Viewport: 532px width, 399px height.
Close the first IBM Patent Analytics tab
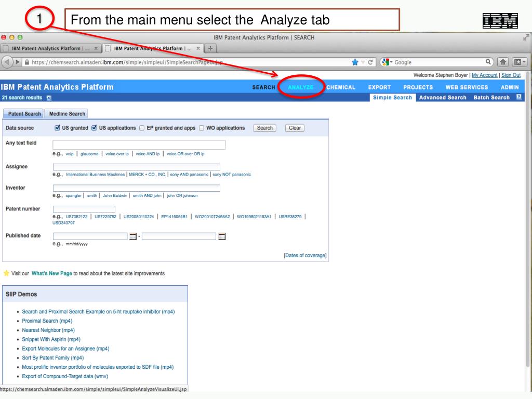click(x=96, y=48)
